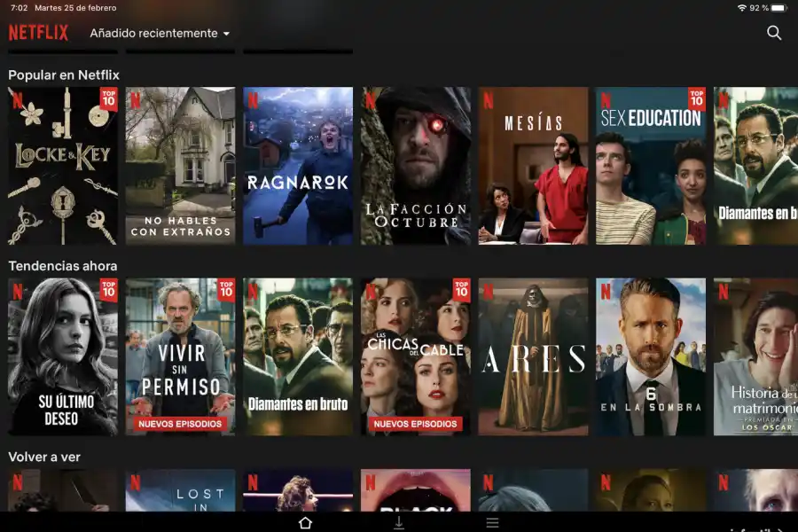
Task: Tap the time display in the status bar
Action: [17, 7]
